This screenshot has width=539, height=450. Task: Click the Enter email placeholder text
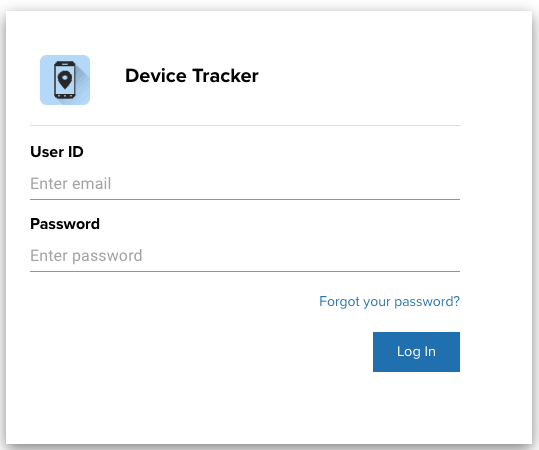point(70,184)
